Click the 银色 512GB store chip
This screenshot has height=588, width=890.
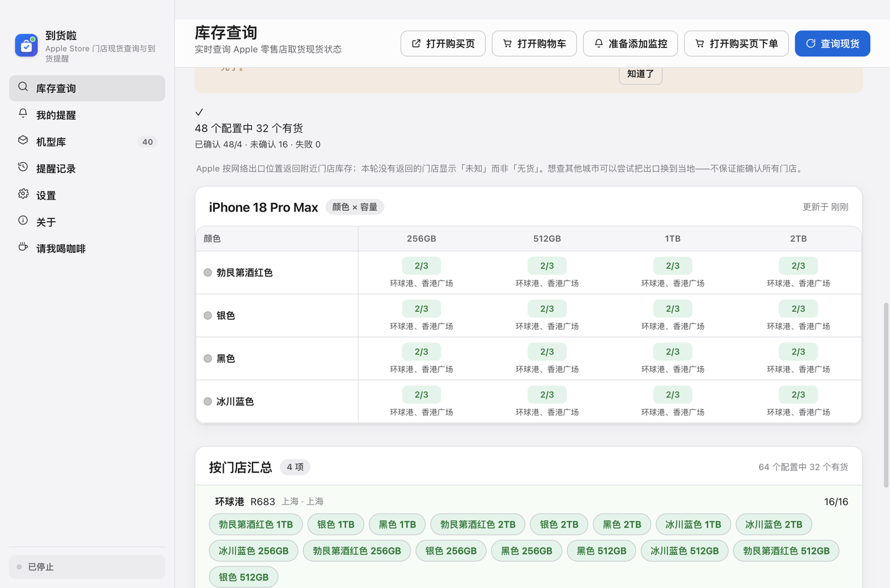[243, 577]
